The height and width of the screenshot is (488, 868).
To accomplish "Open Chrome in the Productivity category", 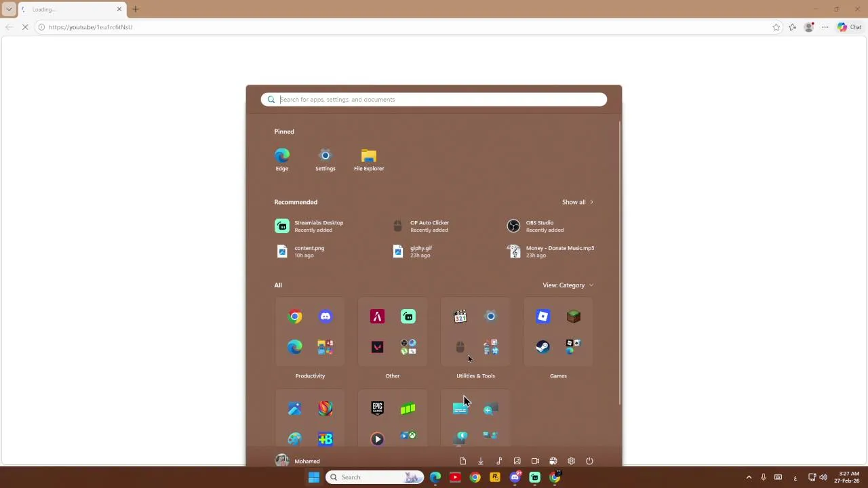I will click(295, 317).
